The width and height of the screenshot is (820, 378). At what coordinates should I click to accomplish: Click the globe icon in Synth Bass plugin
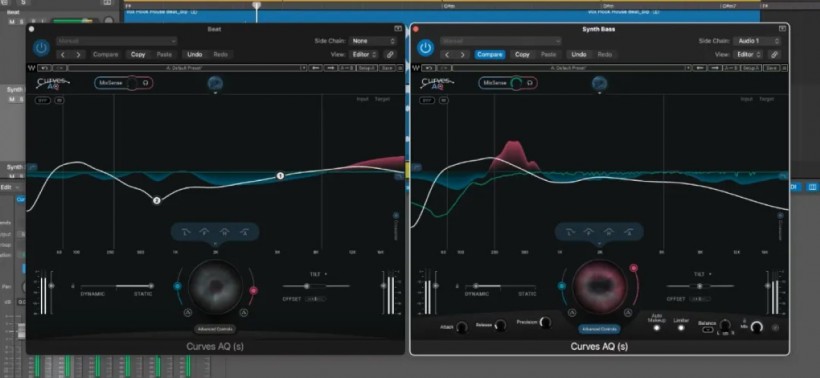[x=599, y=83]
